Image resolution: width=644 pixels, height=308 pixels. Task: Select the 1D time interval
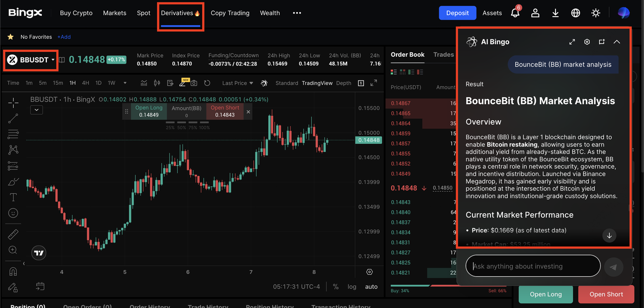coord(99,83)
